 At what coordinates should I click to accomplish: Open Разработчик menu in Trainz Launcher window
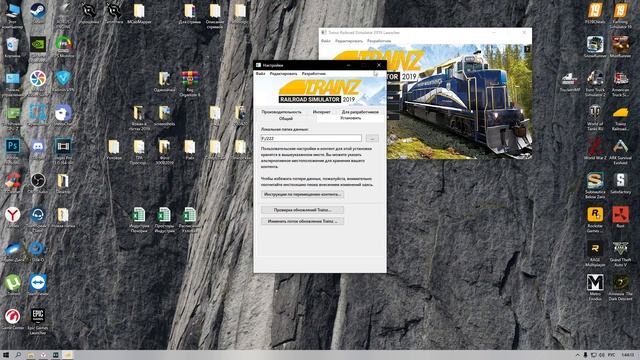tap(379, 41)
